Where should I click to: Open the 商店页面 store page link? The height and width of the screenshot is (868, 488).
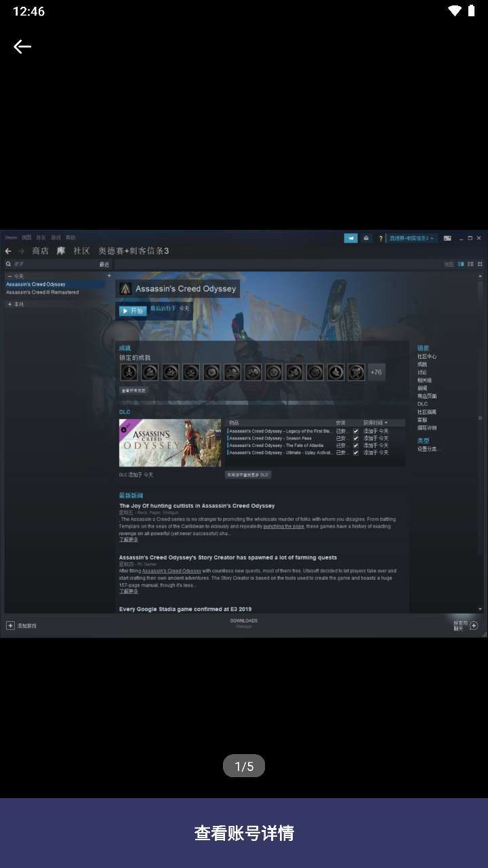coord(427,396)
